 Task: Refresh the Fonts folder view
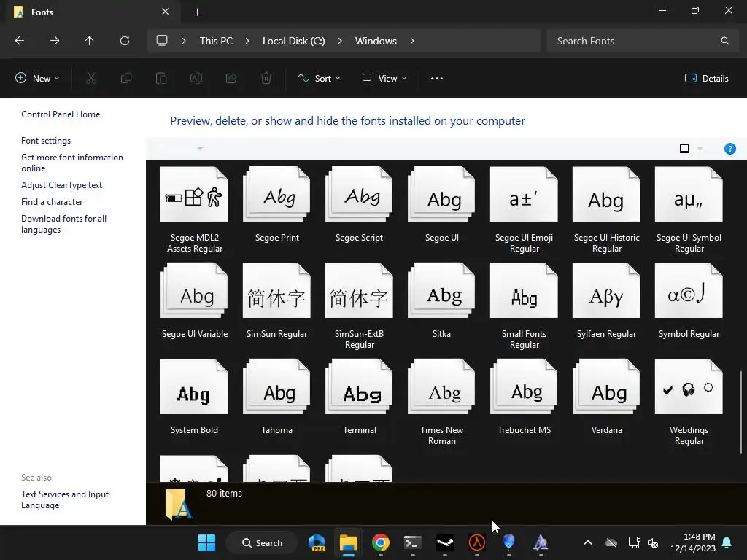(x=125, y=41)
